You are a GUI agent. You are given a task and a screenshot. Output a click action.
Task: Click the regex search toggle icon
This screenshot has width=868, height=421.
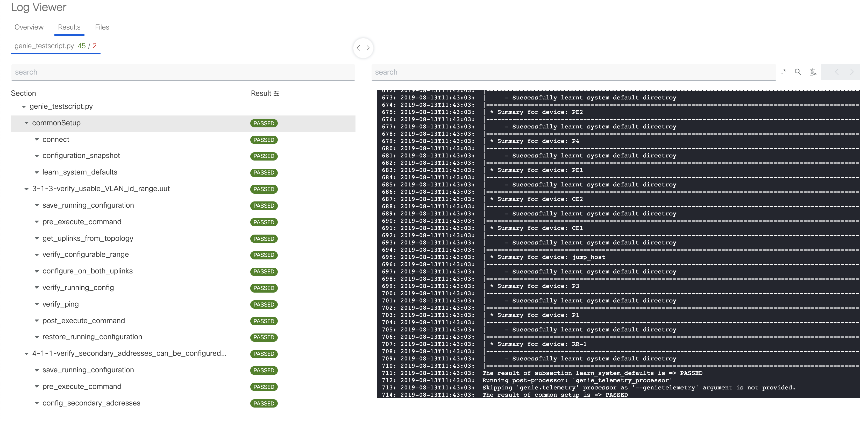point(783,72)
